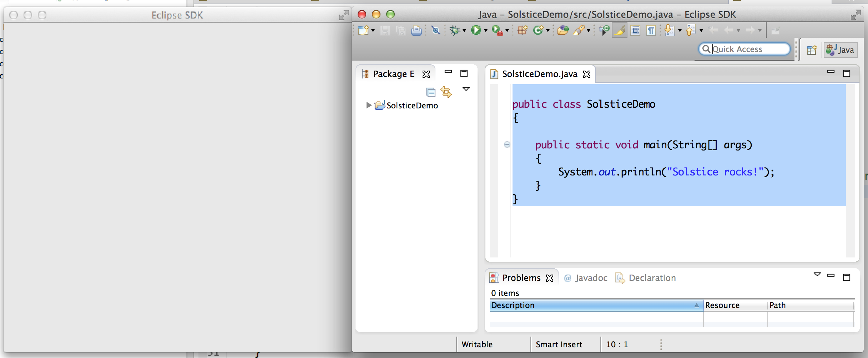Open the Debug dropdown arrow

(464, 31)
